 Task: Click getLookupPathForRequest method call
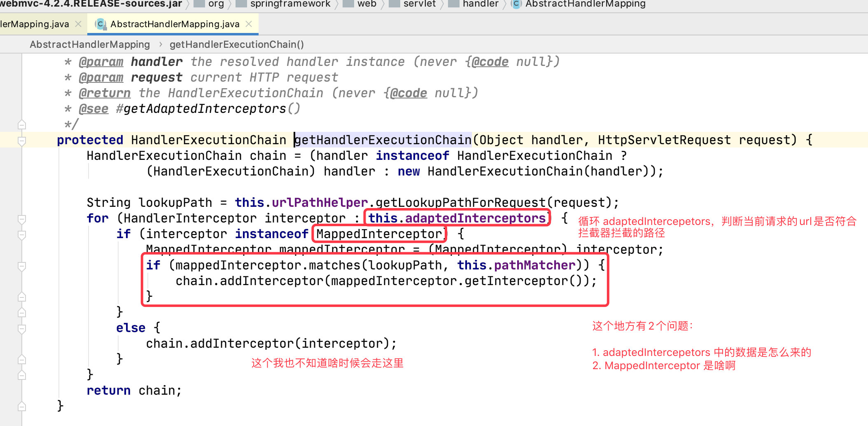tap(460, 203)
